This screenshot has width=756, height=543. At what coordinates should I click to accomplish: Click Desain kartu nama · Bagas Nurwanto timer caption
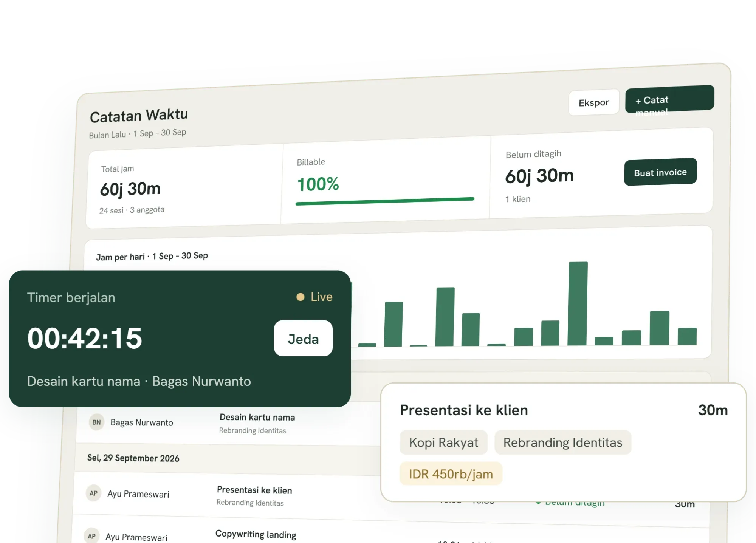click(x=139, y=381)
